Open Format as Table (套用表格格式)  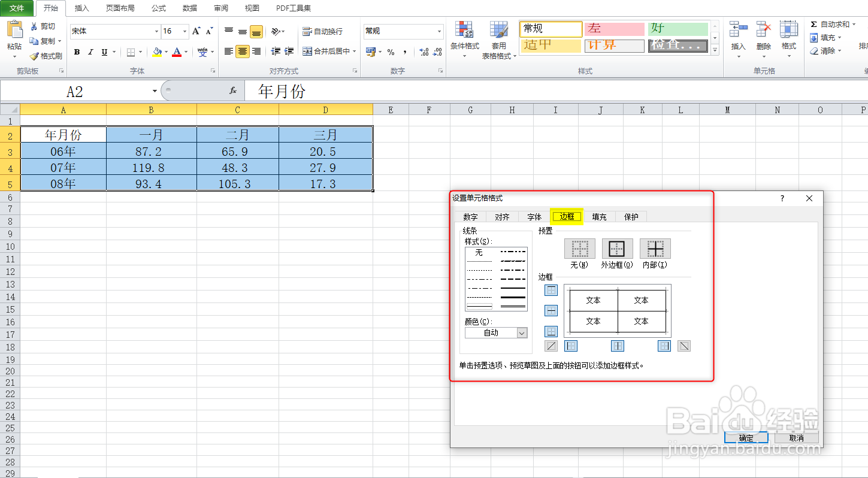pyautogui.click(x=499, y=40)
